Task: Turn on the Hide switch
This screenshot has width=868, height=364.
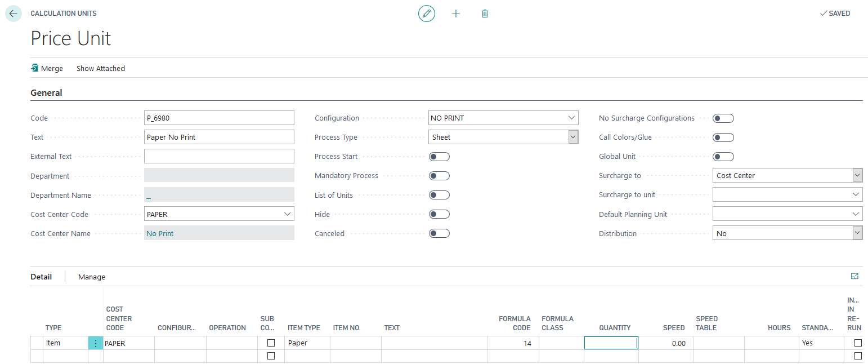Action: coord(439,214)
